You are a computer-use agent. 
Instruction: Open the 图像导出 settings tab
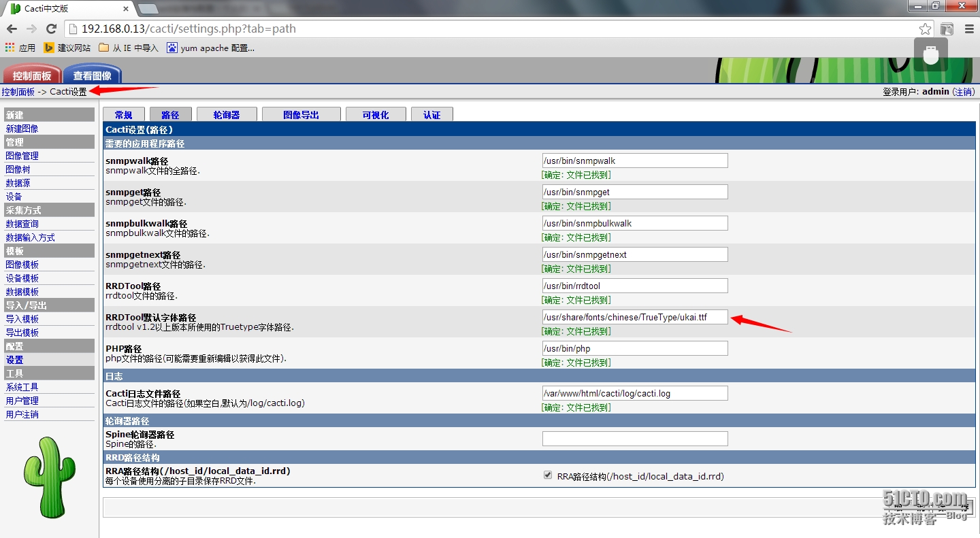[301, 114]
